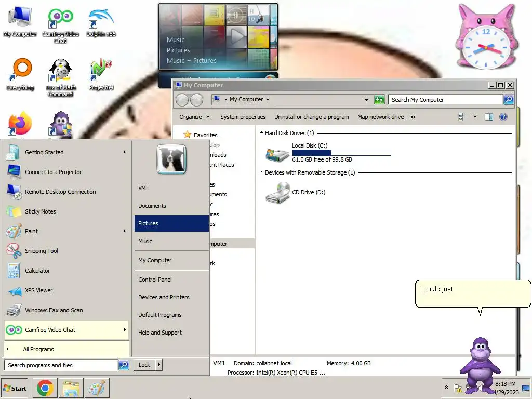
Task: Click Uninstall or change a program
Action: [x=312, y=117]
